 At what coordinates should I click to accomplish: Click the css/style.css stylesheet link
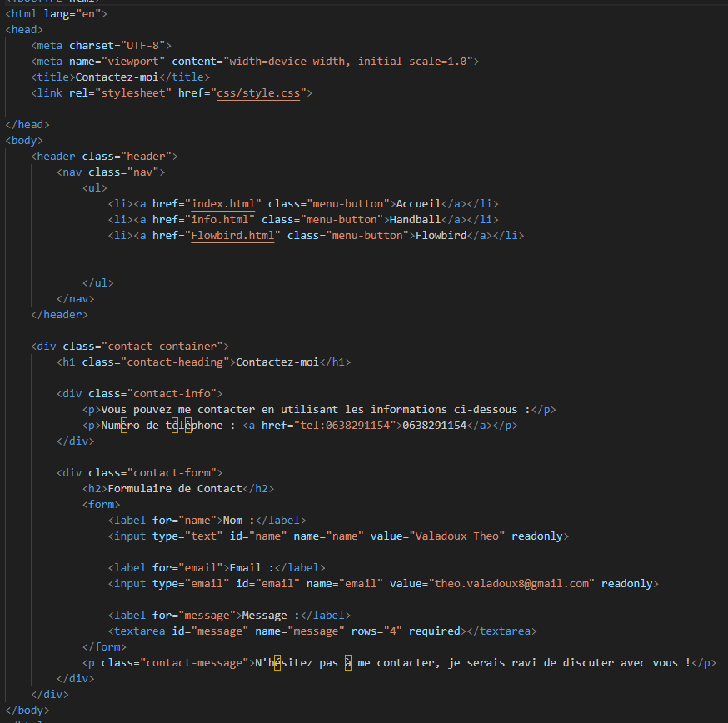[x=258, y=92]
